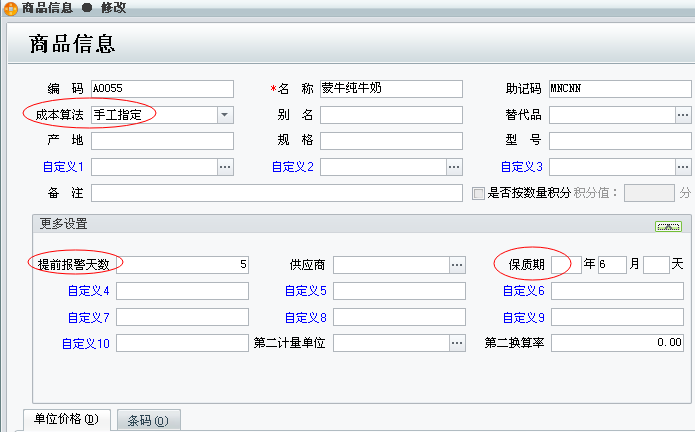The height and width of the screenshot is (432, 695).
Task: Click the 自定义9 label link
Action: (523, 318)
